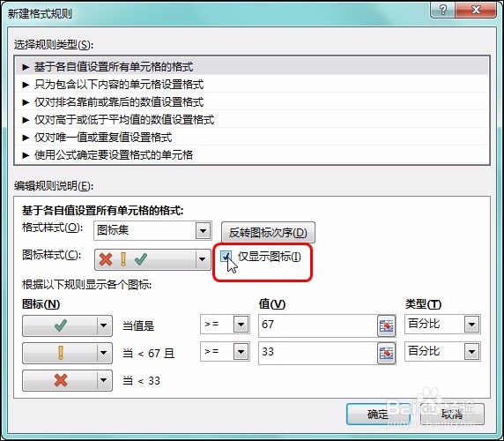Open the 百分比 type dropdown for value 67
Image resolution: width=504 pixels, height=441 pixels.
(x=471, y=325)
